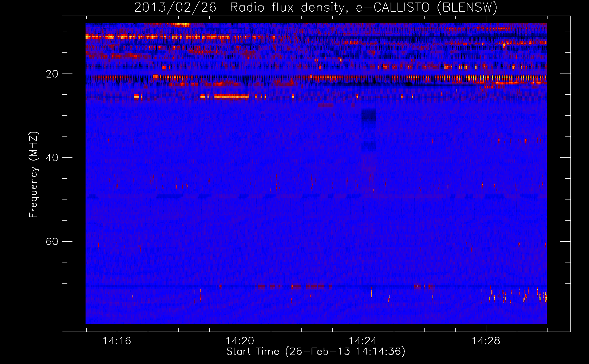Click the time tick label '14:24'

pos(363,341)
